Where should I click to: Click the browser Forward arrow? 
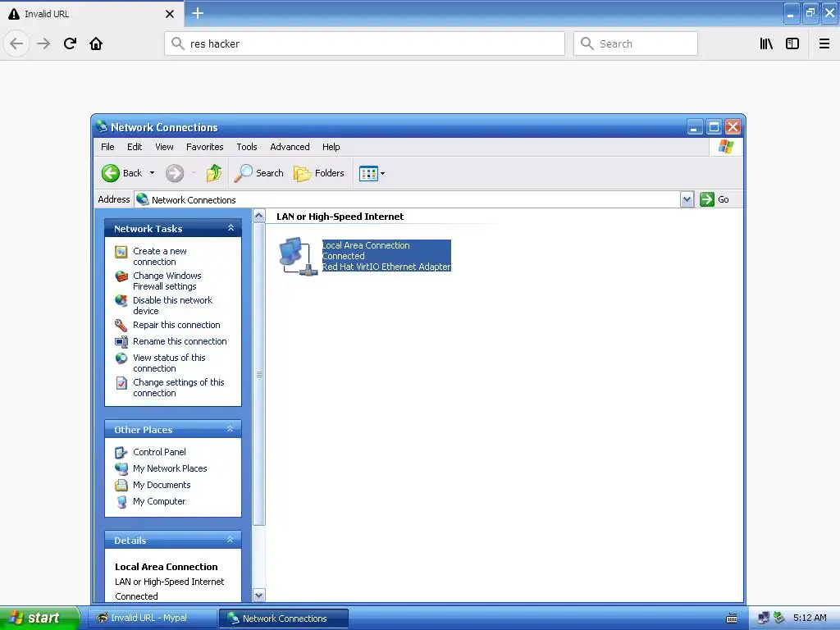(43, 43)
